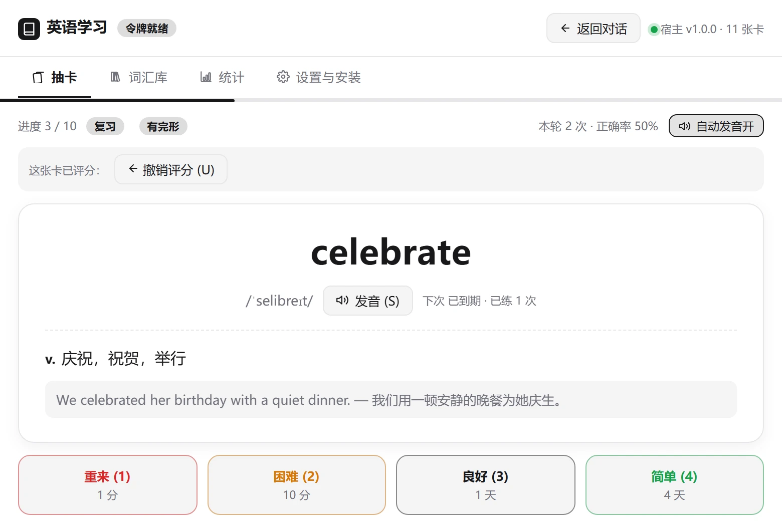The height and width of the screenshot is (532, 782).
Task: Click the 英语学习 app title
Action: [77, 28]
